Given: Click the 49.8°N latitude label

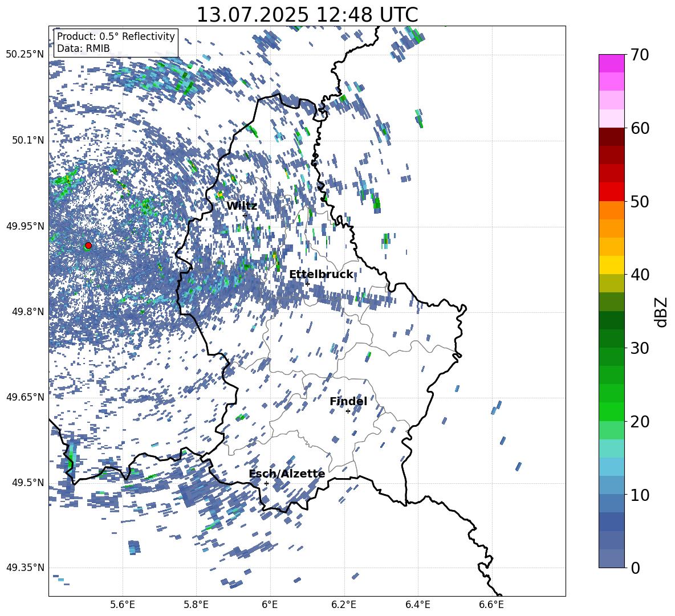Looking at the screenshot, I should pyautogui.click(x=27, y=312).
